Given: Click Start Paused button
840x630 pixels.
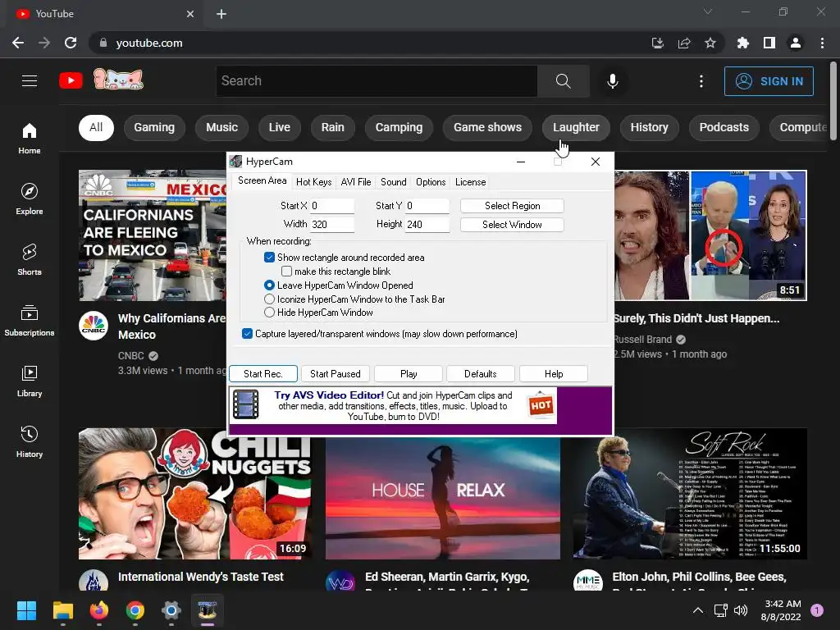Looking at the screenshot, I should pyautogui.click(x=336, y=374).
